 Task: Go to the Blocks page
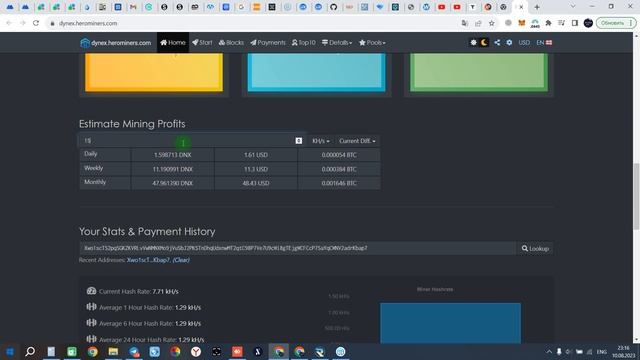click(x=231, y=42)
